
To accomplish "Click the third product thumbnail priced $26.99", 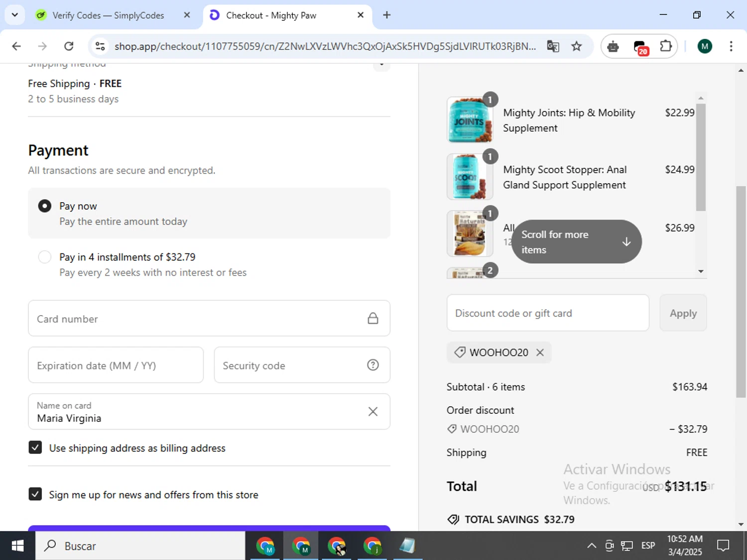I will 470,233.
